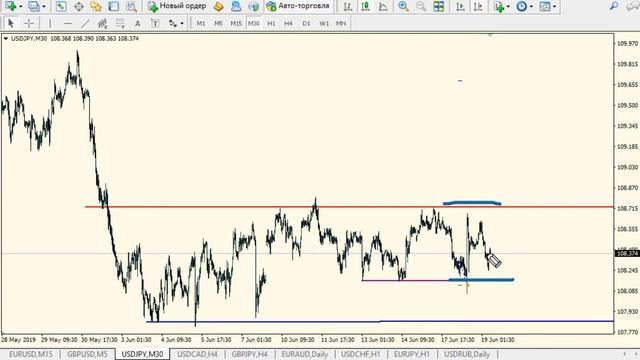Switch timeframe to M5
This screenshot has height=360, width=640.
click(x=218, y=23)
